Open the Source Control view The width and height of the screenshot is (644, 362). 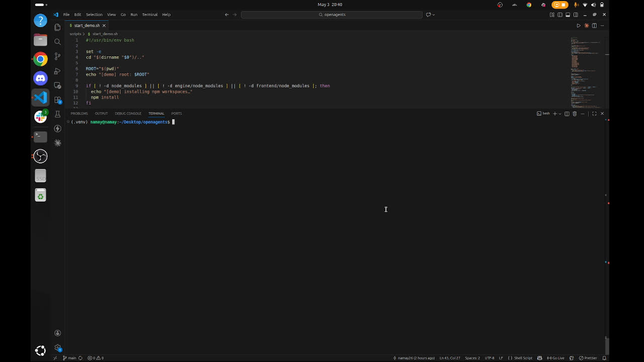57,56
